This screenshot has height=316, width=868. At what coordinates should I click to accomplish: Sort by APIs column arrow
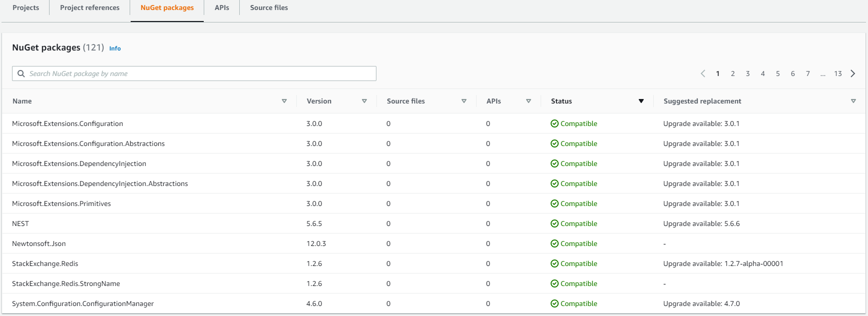click(529, 101)
